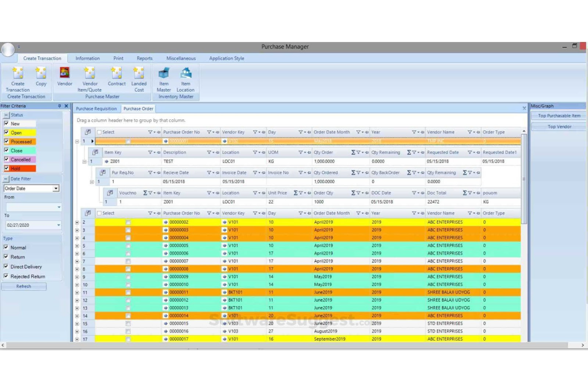Toggle the Hold status checkbox
Screen dimensions: 588x392
tap(6, 168)
